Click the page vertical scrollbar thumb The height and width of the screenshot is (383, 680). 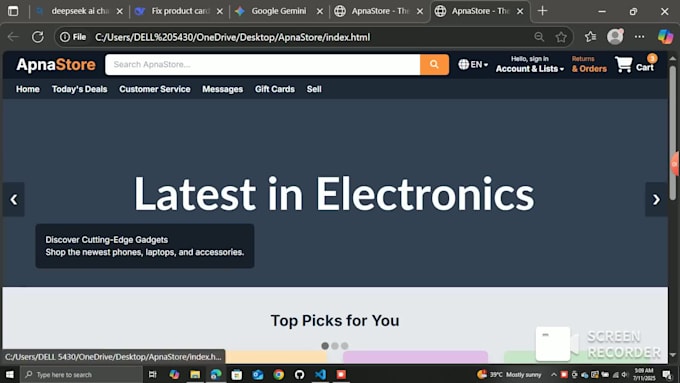tap(673, 132)
